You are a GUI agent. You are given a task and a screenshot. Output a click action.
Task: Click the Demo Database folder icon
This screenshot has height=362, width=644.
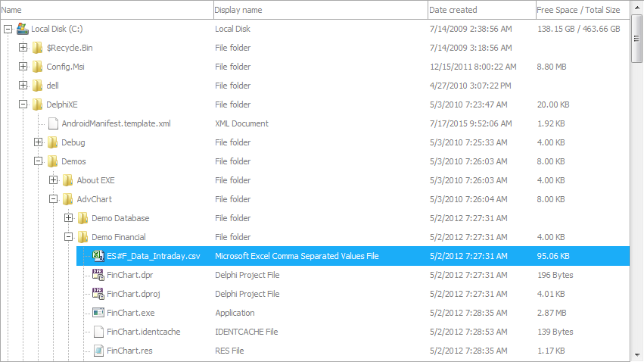(x=83, y=218)
